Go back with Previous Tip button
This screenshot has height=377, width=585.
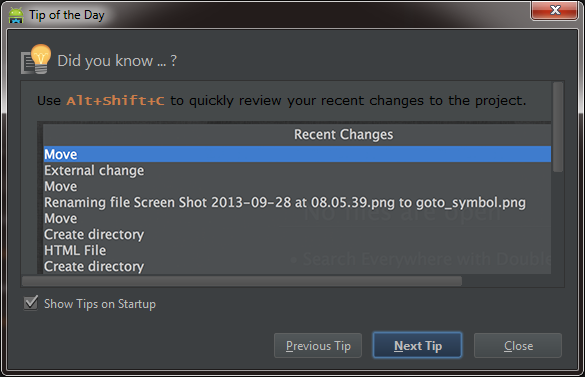pos(318,346)
